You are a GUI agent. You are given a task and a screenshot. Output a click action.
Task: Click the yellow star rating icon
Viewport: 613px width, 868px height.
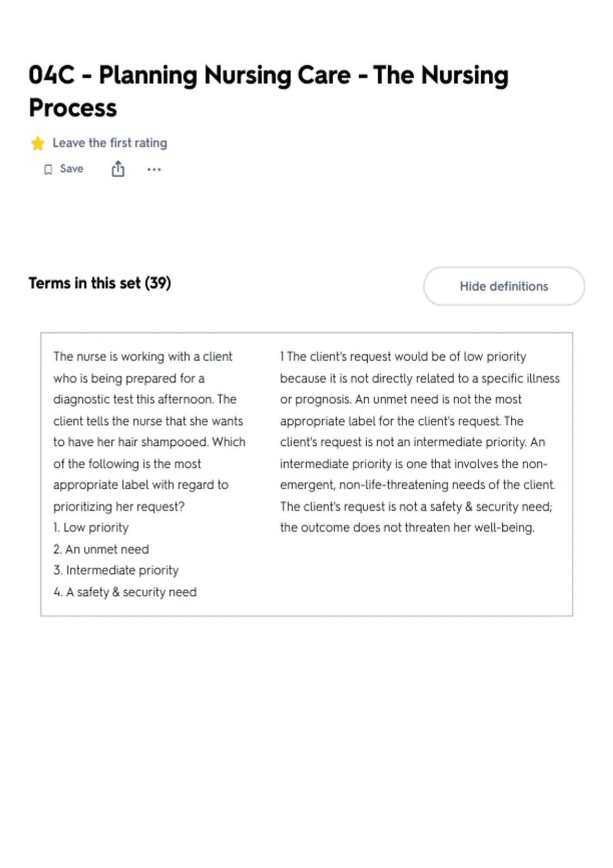click(37, 143)
